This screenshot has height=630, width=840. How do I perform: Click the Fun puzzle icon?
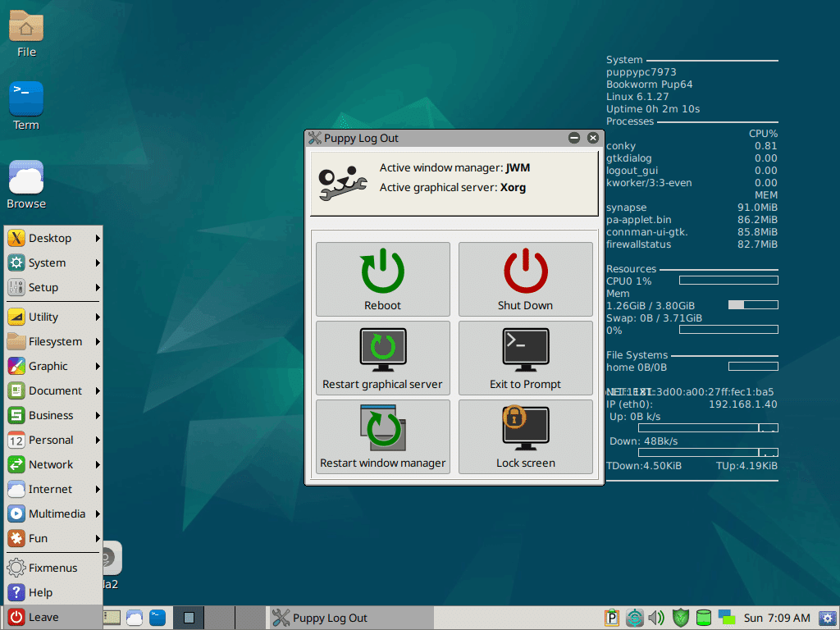pyautogui.click(x=16, y=538)
